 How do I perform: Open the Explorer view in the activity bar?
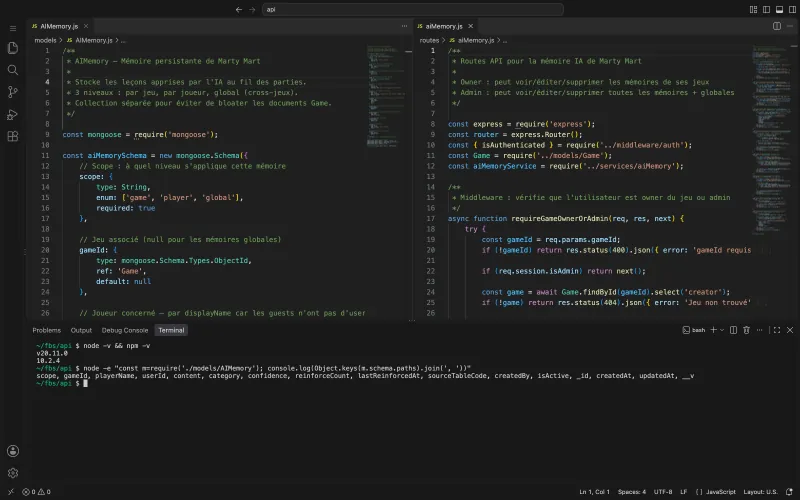tap(13, 48)
